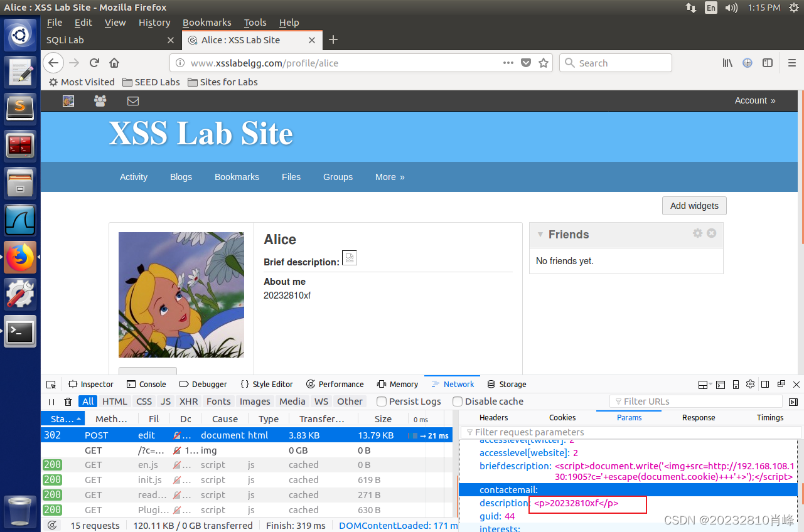
Task: Go to the Blogs site link
Action: click(x=181, y=177)
